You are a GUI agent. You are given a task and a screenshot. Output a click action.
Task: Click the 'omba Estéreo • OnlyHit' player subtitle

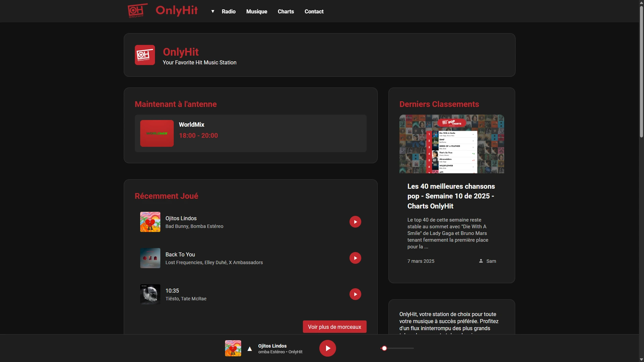pyautogui.click(x=280, y=352)
